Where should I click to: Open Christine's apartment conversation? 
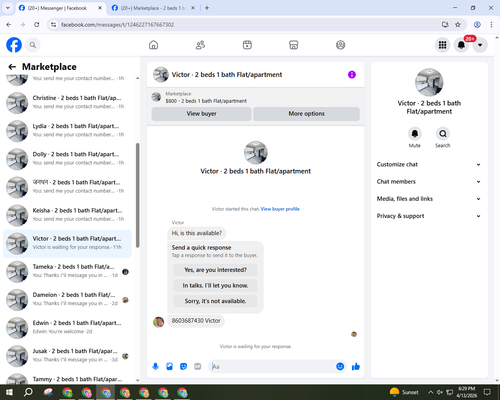(67, 103)
